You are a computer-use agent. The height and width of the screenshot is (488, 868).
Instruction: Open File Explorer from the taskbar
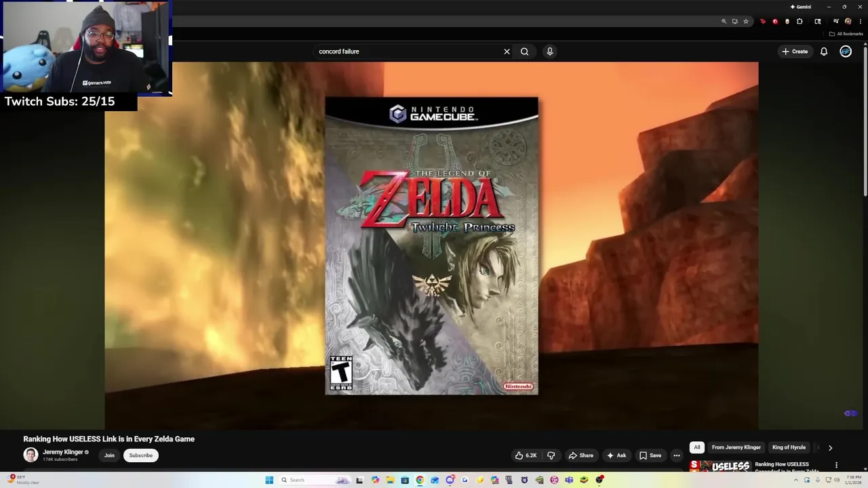coord(390,480)
